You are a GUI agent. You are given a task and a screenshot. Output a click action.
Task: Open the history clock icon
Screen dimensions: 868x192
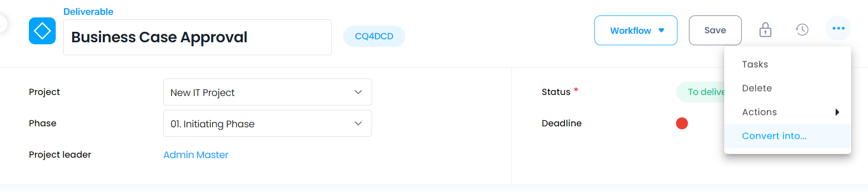(x=802, y=30)
